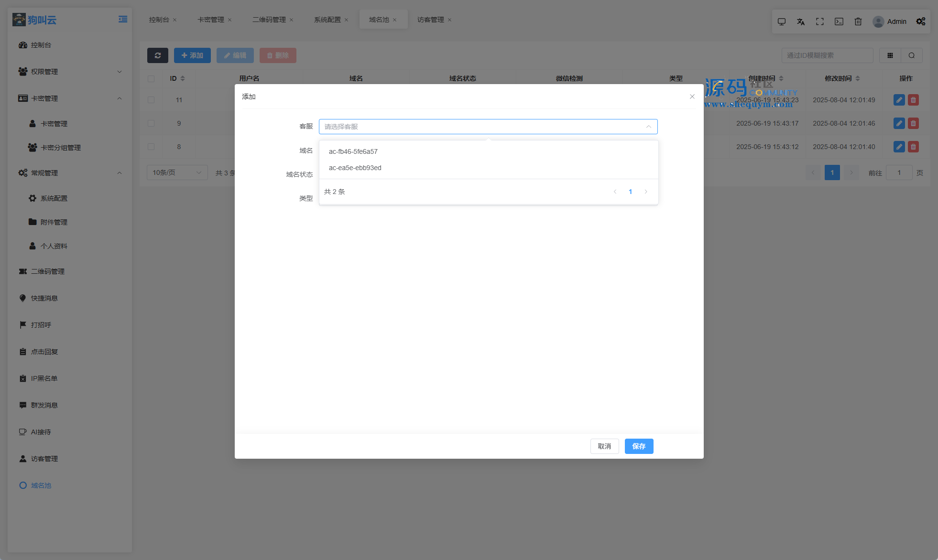Viewport: 938px width, 560px height.
Task: Check the checkbox for row ID 9
Action: [x=151, y=123]
